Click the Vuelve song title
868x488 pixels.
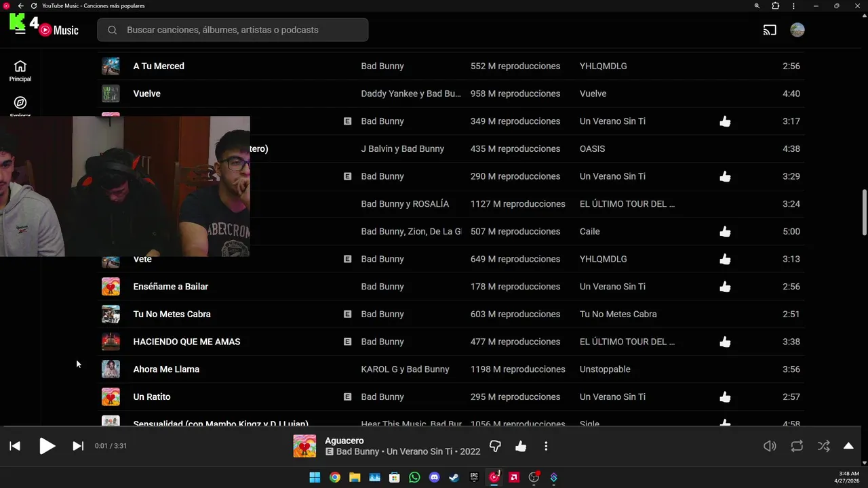click(146, 94)
